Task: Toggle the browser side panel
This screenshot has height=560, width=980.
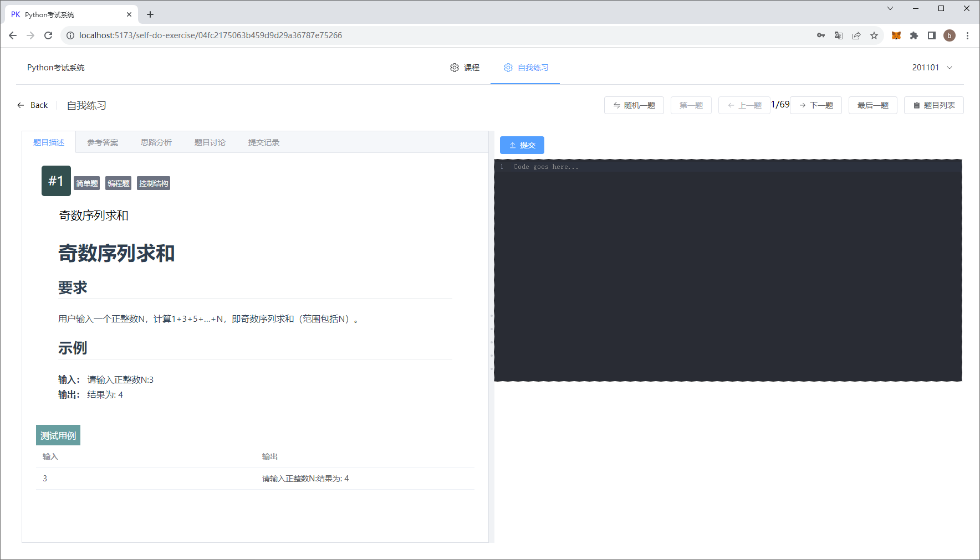Action: (932, 35)
